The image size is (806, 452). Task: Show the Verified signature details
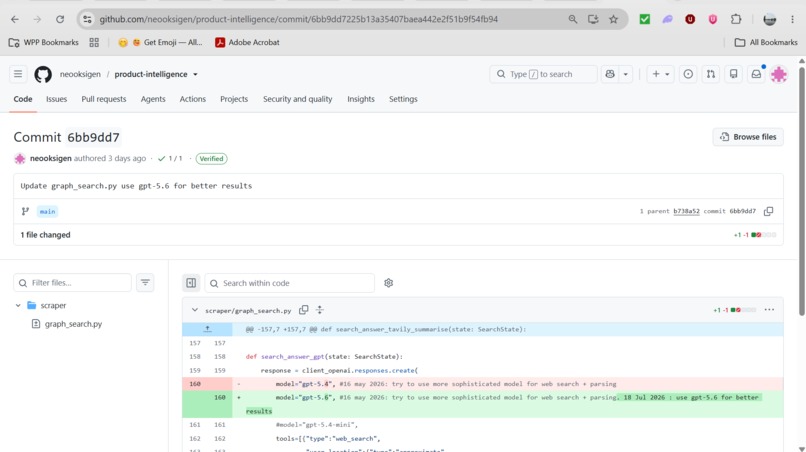(211, 158)
